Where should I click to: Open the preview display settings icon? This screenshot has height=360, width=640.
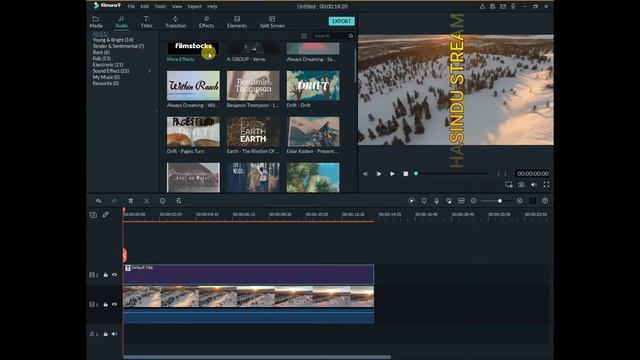point(509,185)
